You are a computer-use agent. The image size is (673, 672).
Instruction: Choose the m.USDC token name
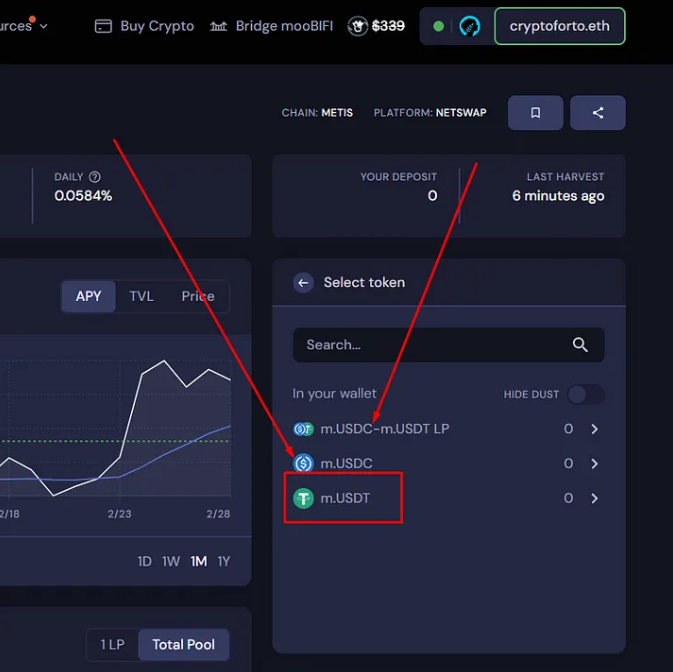[346, 463]
